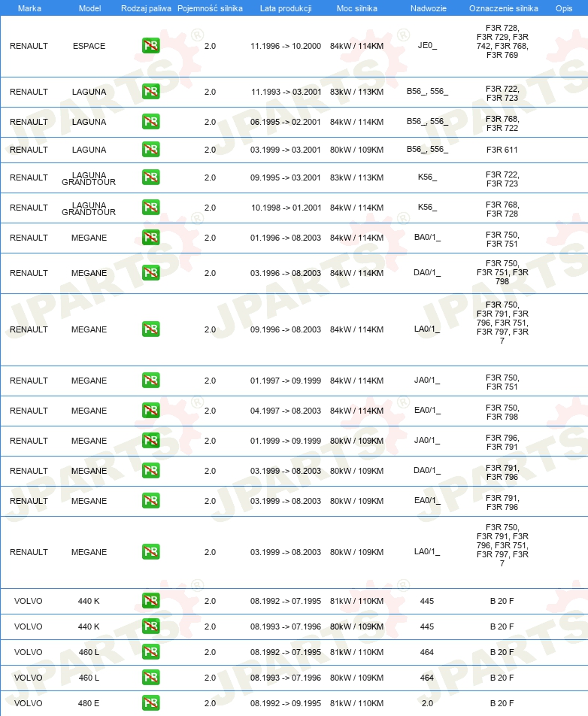Image resolution: width=588 pixels, height=716 pixels.
Task: Click fuel icon in VOLVO 460 L 80kW row
Action: [150, 678]
